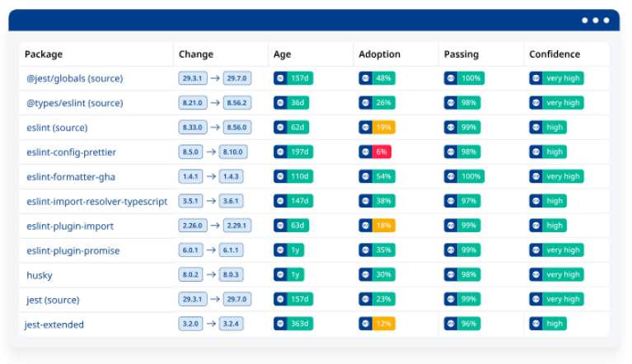Open the three-dot menu in title bar

595,20
